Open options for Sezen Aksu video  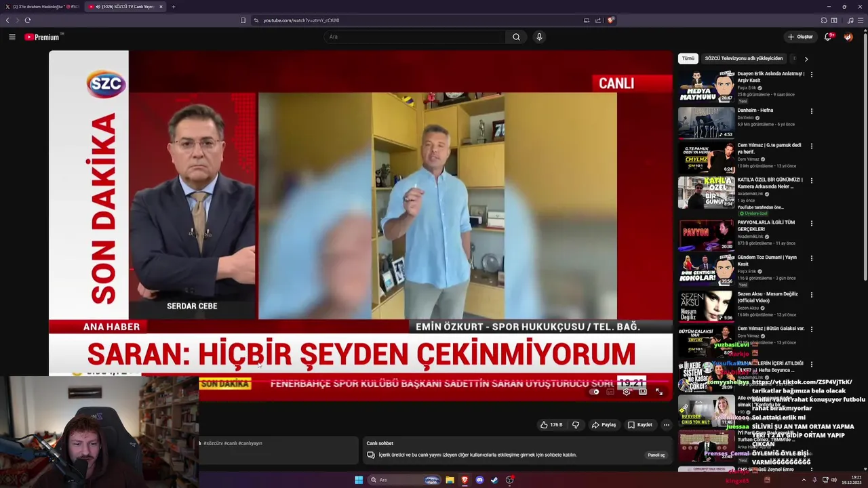click(812, 295)
